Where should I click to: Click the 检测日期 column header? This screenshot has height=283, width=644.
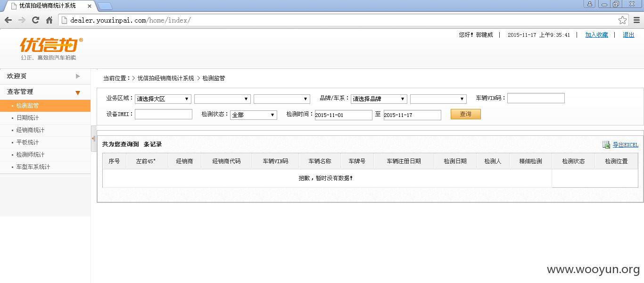455,161
